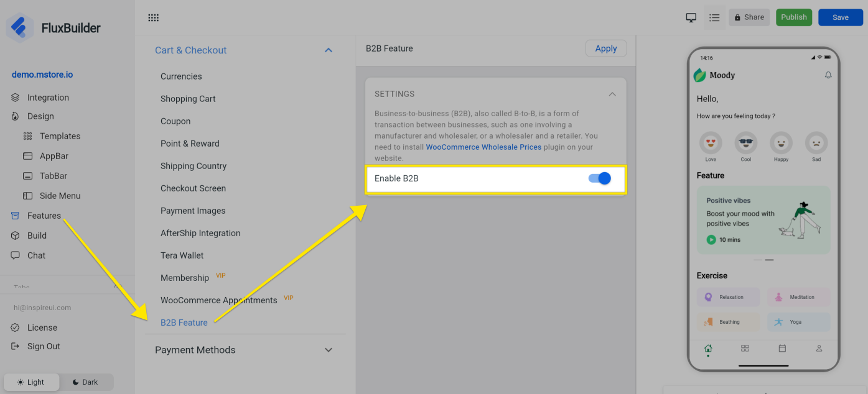The image size is (868, 394).
Task: Select the Love mood emoji
Action: tap(711, 144)
